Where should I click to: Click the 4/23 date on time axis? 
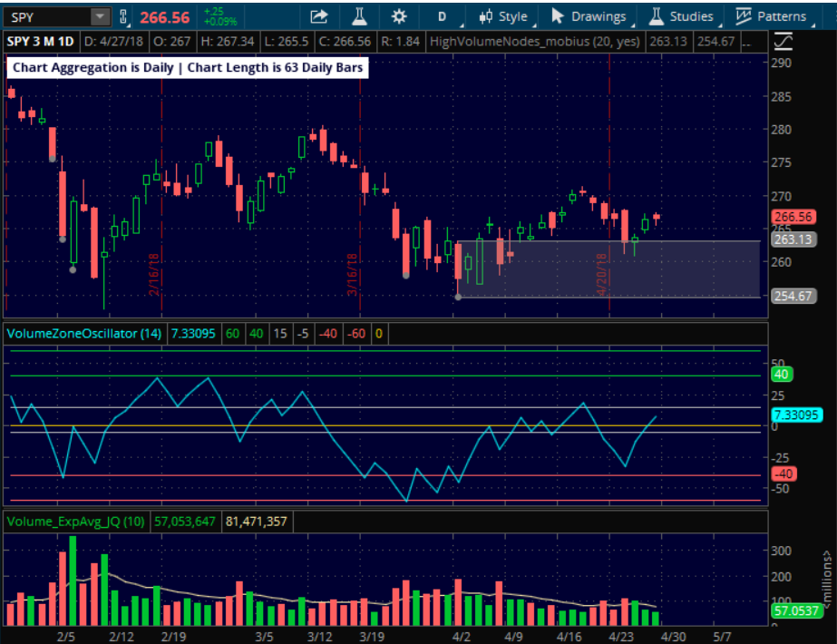pyautogui.click(x=621, y=637)
